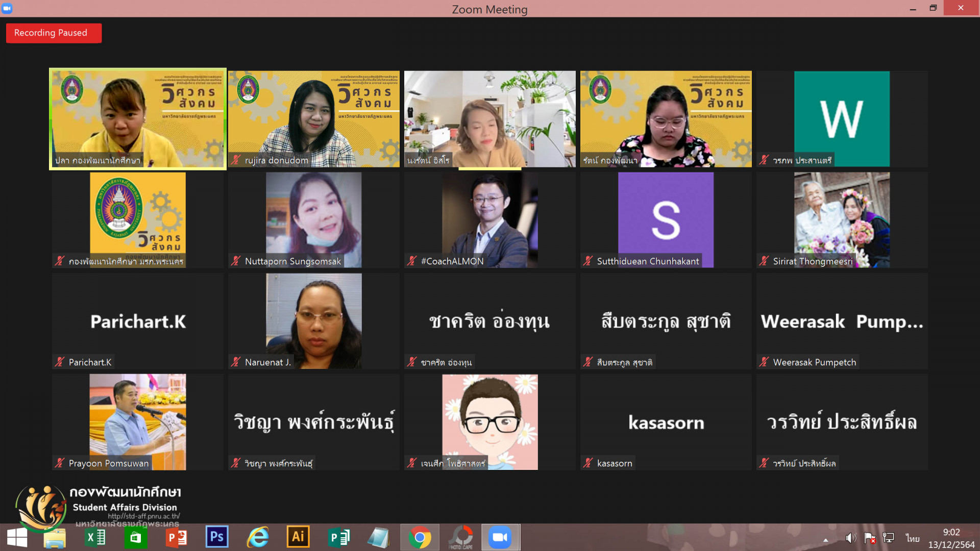
Task: Open the Thai language input selector
Action: click(912, 538)
